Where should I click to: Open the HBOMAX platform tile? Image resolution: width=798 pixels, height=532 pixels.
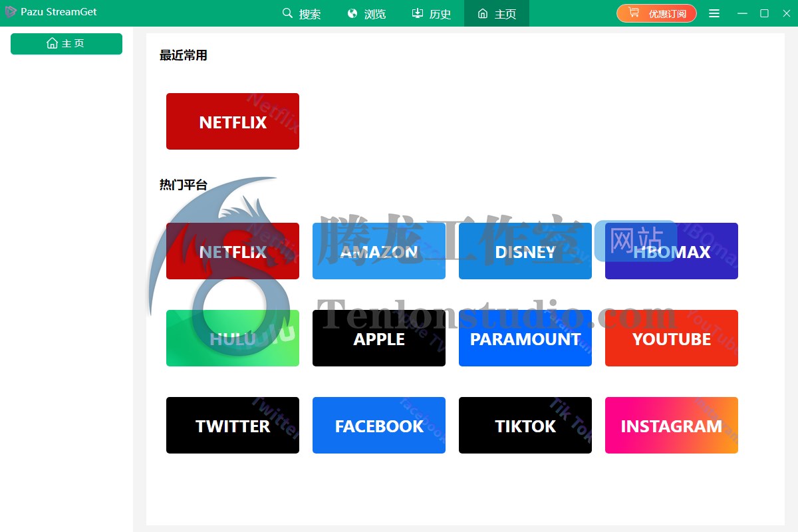[672, 251]
